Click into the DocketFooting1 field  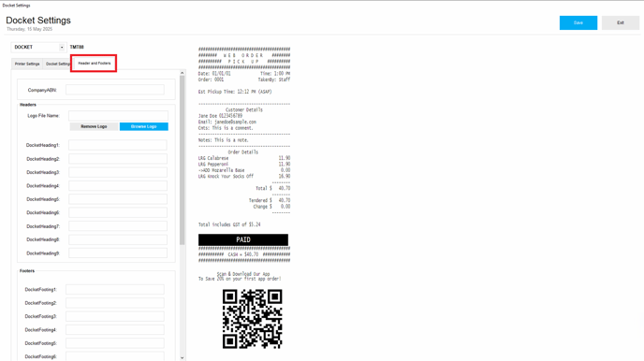[x=115, y=290]
